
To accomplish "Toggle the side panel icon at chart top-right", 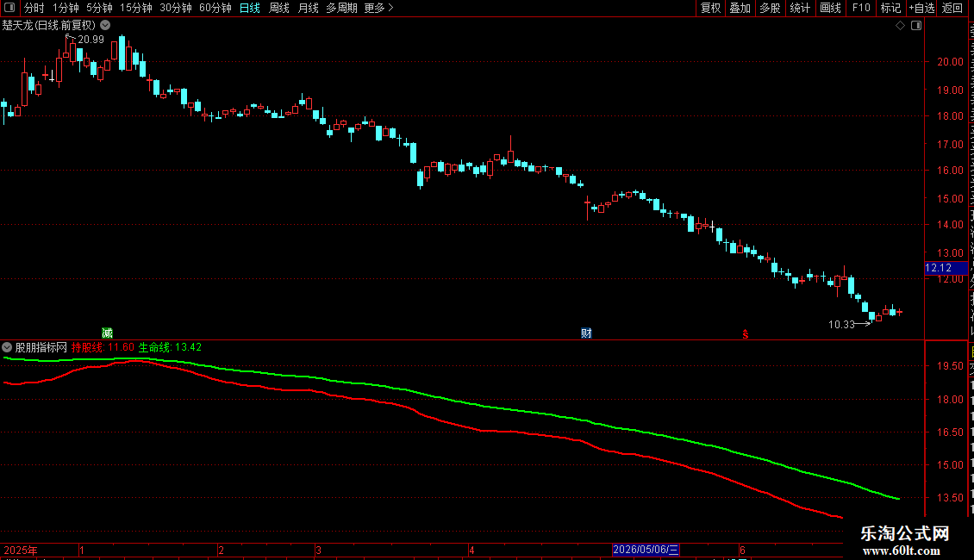I will click(916, 26).
